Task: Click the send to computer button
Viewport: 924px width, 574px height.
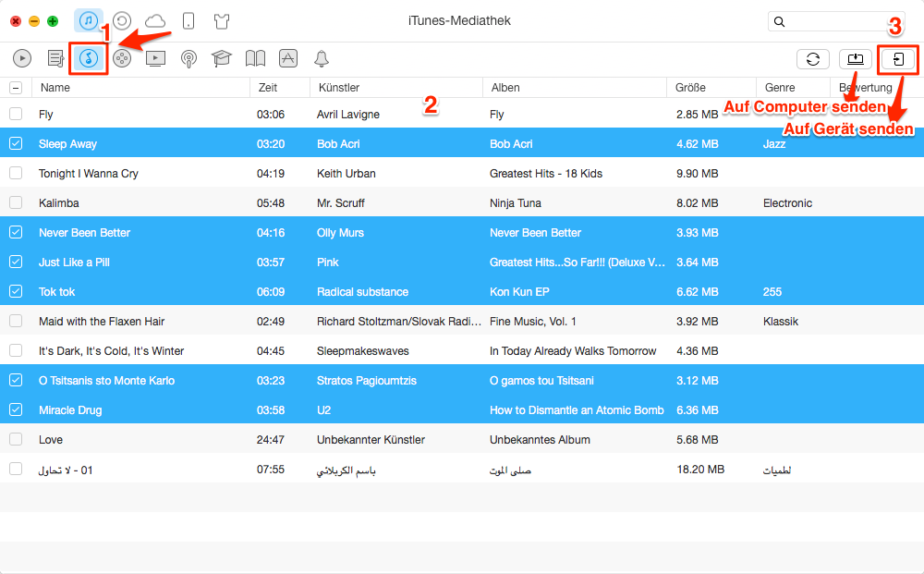Action: pos(855,59)
